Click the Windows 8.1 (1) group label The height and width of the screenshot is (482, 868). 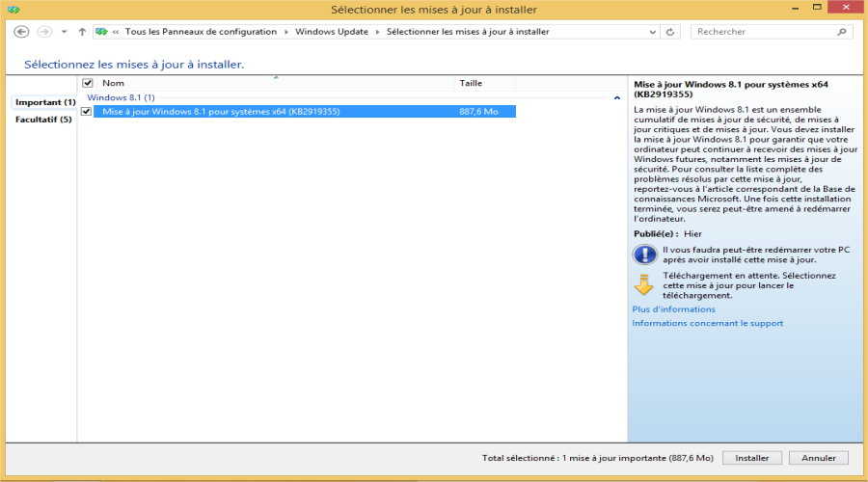pyautogui.click(x=121, y=97)
